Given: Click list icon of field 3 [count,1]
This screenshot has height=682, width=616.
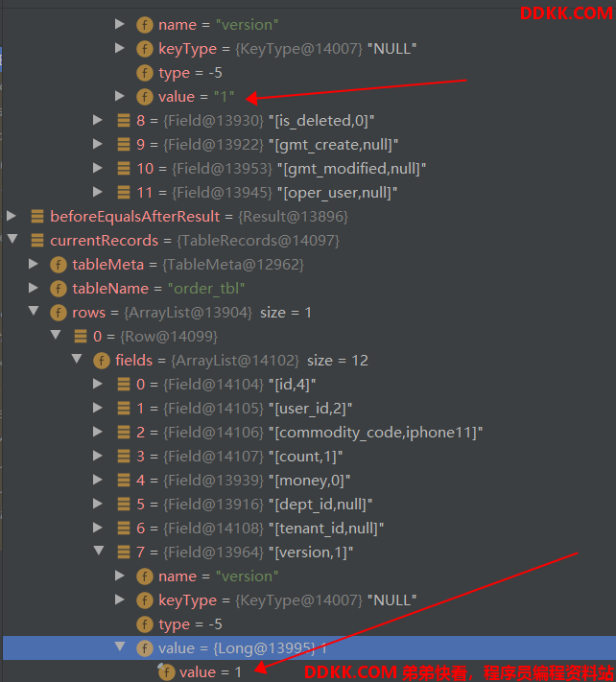Looking at the screenshot, I should click(x=124, y=457).
